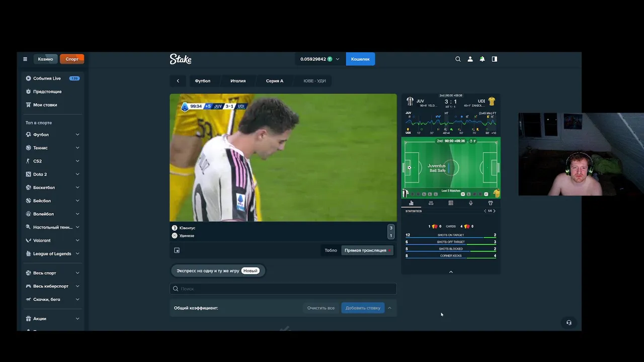Open the Италия breadcrumb tab

[x=238, y=81]
